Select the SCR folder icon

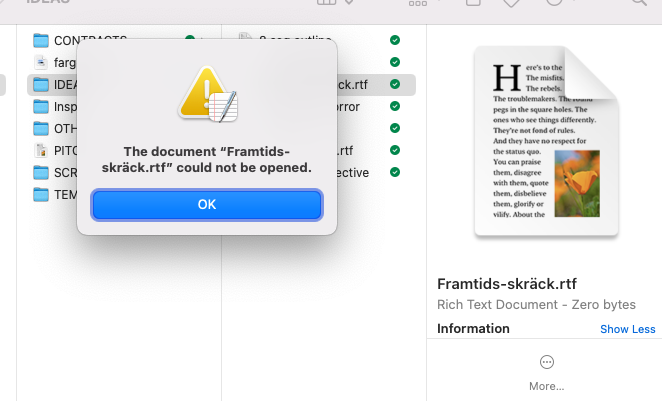click(41, 172)
